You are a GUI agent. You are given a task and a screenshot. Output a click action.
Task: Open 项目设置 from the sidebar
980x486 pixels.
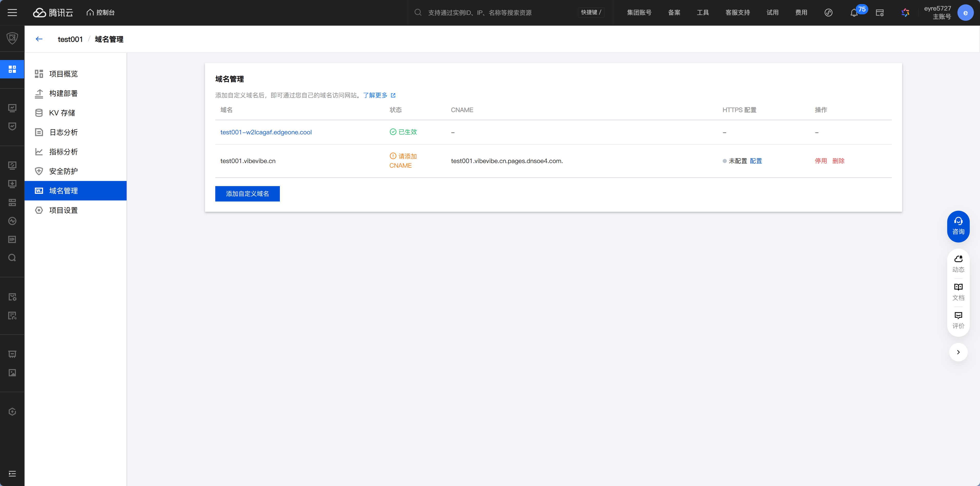click(x=63, y=210)
